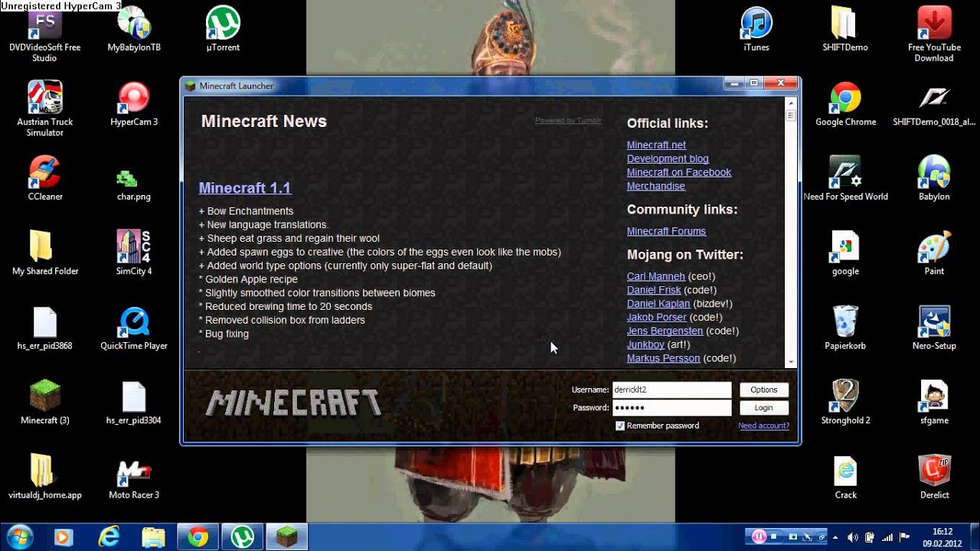Select Nero-Setup desktop icon
Screen dimensions: 980x551
[933, 328]
